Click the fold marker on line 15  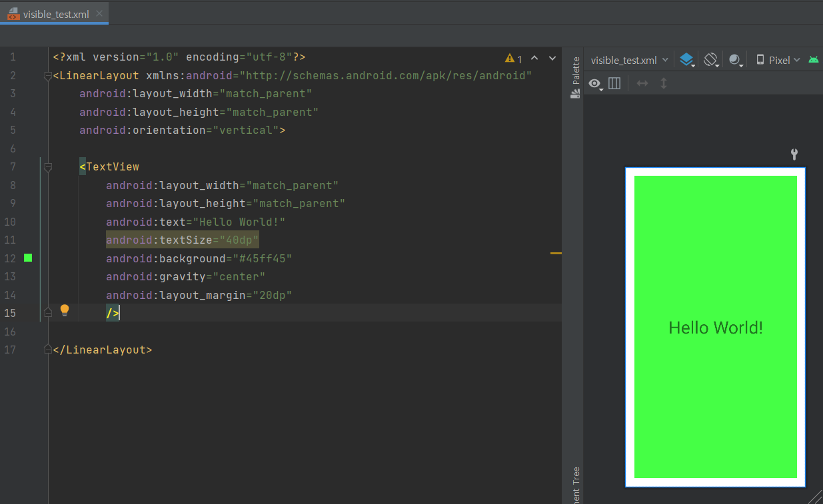point(48,312)
